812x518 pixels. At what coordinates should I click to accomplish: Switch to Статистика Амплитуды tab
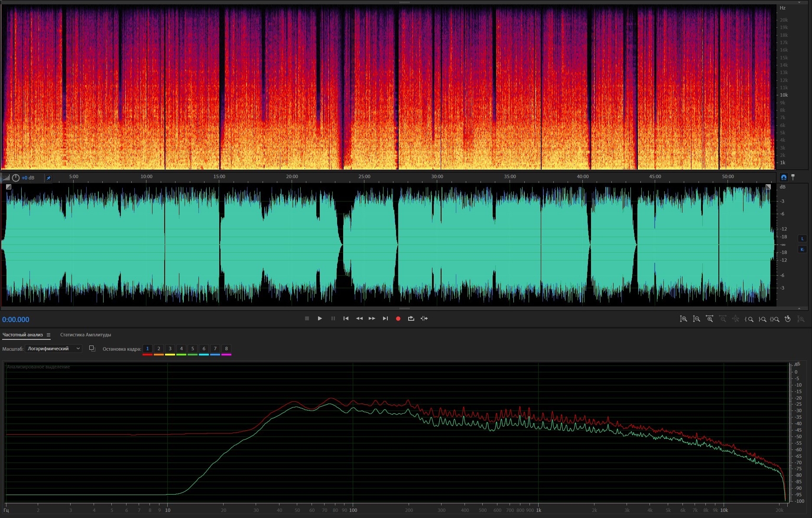pos(85,335)
